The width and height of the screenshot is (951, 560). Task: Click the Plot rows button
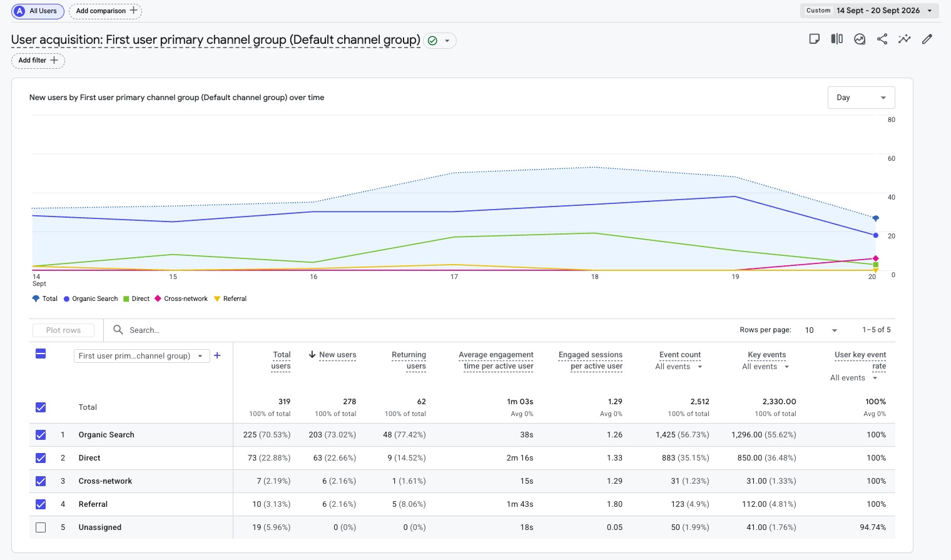(x=63, y=330)
